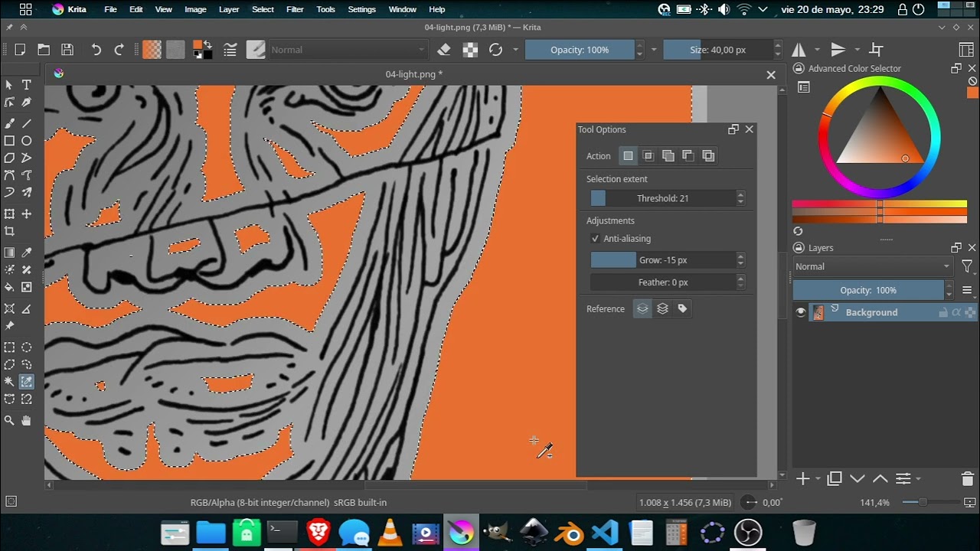
Task: Open the layer filter funnel dropdown
Action: (967, 266)
